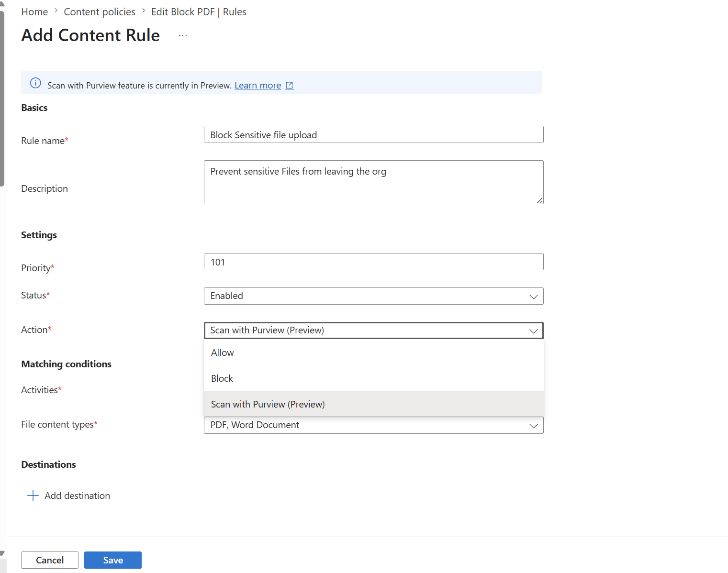Click the info icon in Preview banner
Screen dimensions: 728x573
[x=35, y=83]
